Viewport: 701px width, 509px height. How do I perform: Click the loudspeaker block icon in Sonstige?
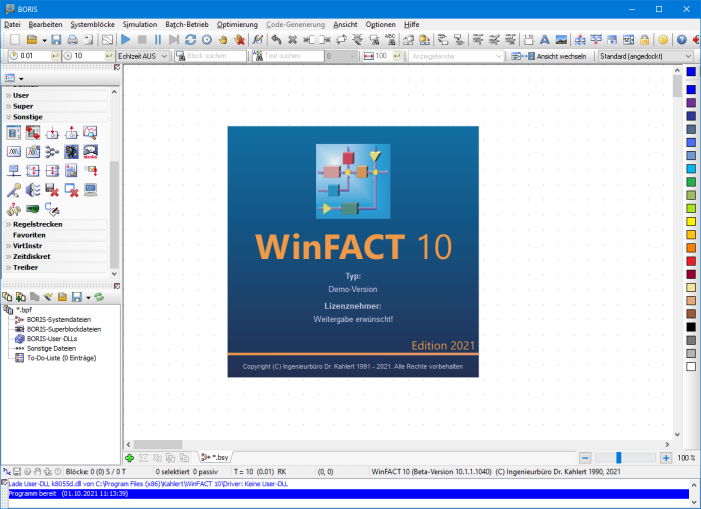pos(33,190)
